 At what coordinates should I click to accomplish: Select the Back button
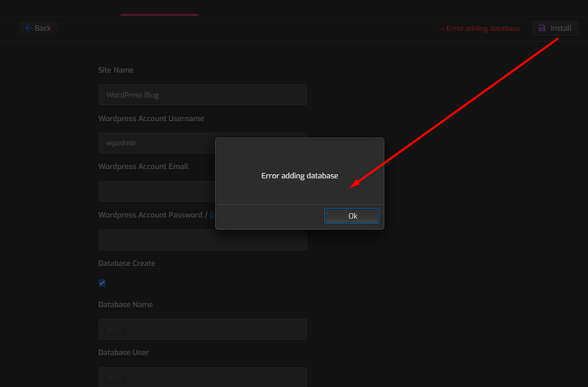[38, 28]
